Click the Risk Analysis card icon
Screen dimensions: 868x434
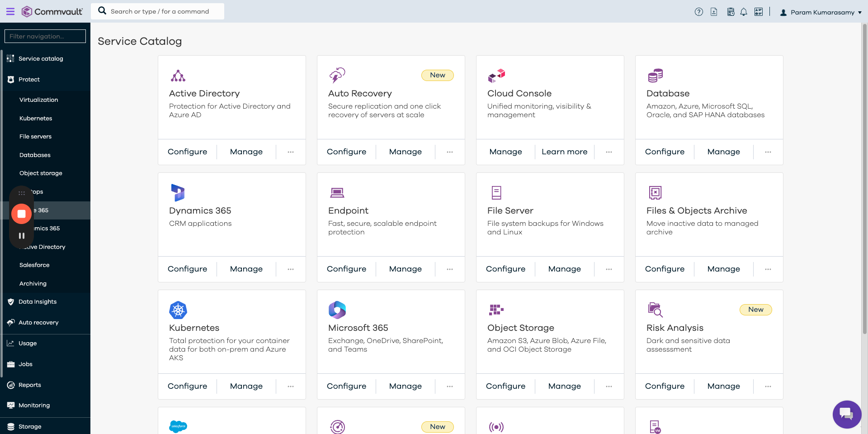(656, 310)
